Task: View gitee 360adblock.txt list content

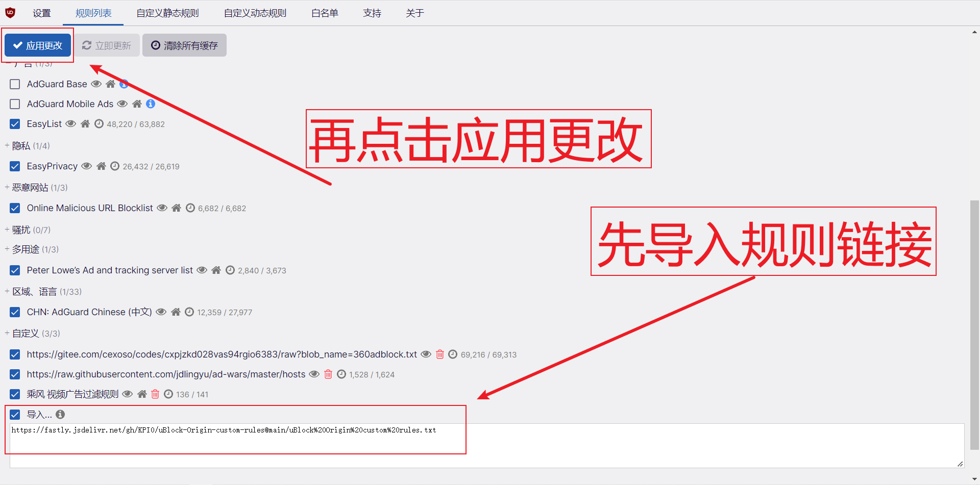Action: coord(426,354)
